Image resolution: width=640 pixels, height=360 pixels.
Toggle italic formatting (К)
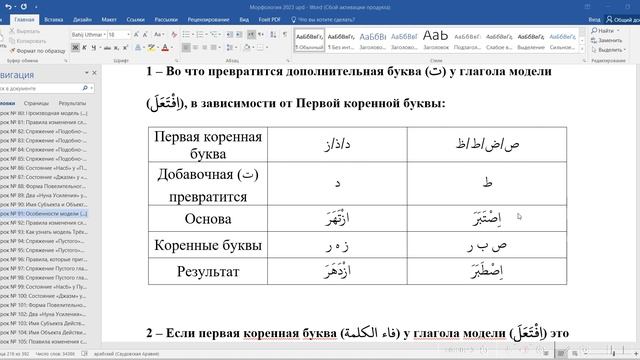[84, 48]
